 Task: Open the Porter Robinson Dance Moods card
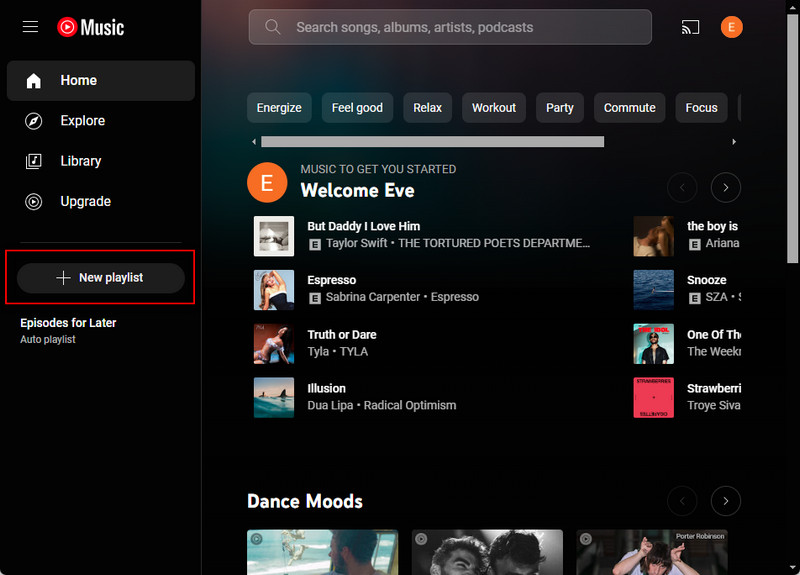(x=652, y=552)
